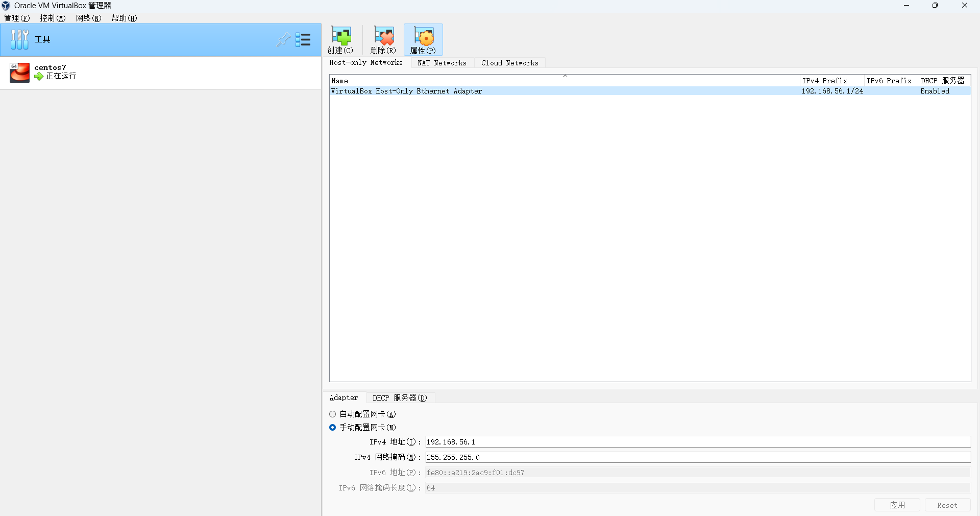980x516 pixels.
Task: Click the IPv4 netmask field 255.255.255.0
Action: coord(698,457)
